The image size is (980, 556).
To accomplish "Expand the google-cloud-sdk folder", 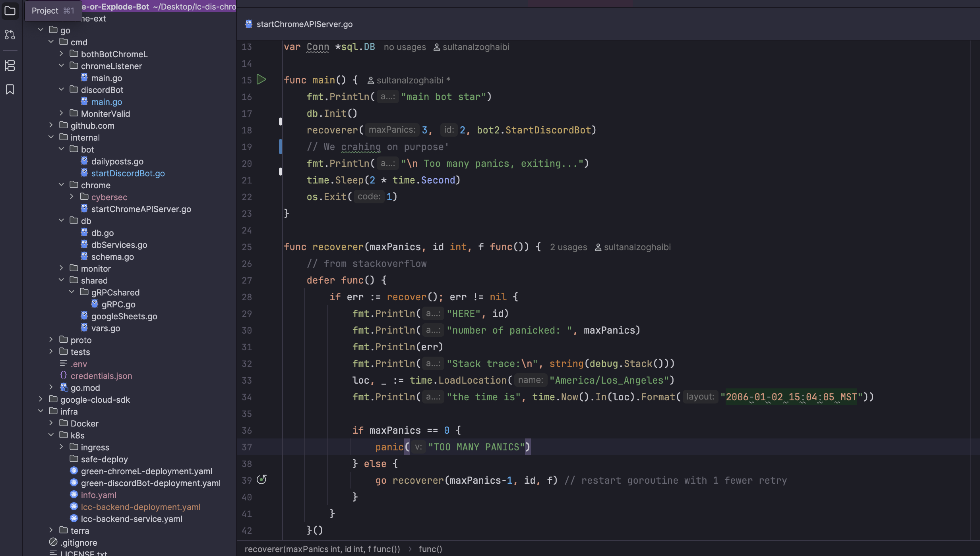I will tap(41, 399).
